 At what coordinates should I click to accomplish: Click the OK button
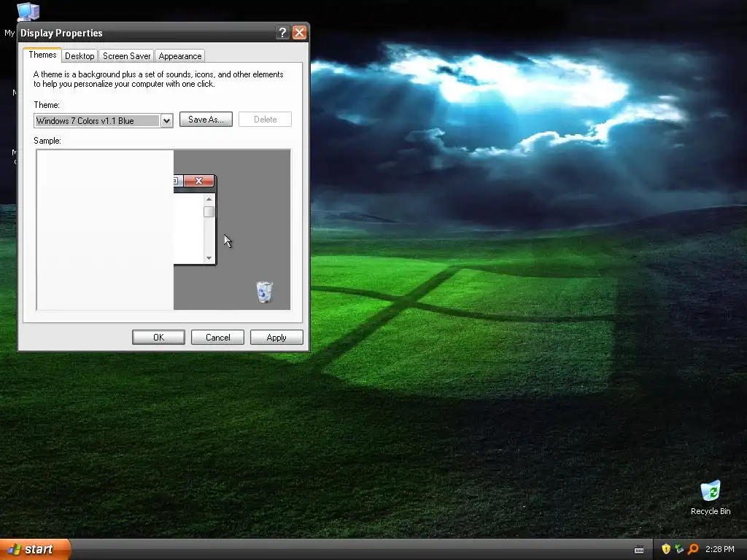click(x=158, y=337)
